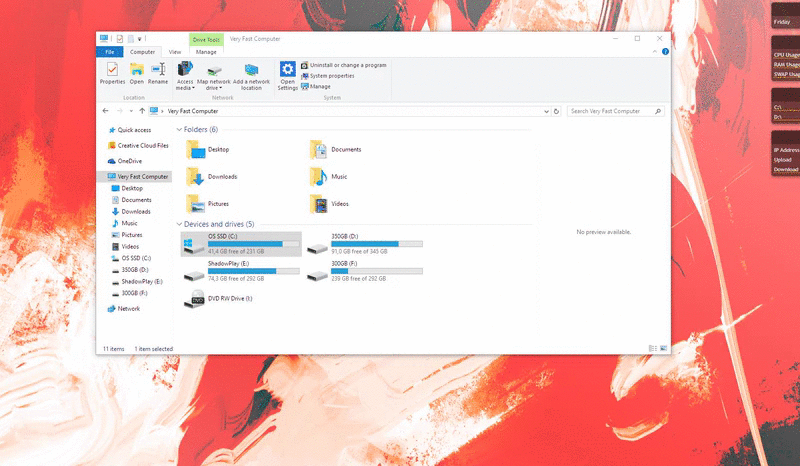The height and width of the screenshot is (466, 800).
Task: Expand the address bar history dropdown
Action: [x=546, y=111]
